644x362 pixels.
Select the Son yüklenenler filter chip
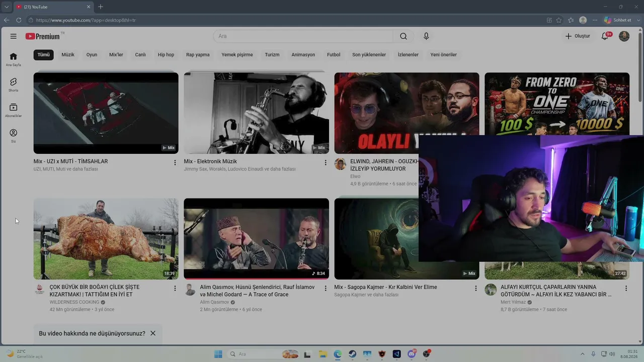click(369, 55)
